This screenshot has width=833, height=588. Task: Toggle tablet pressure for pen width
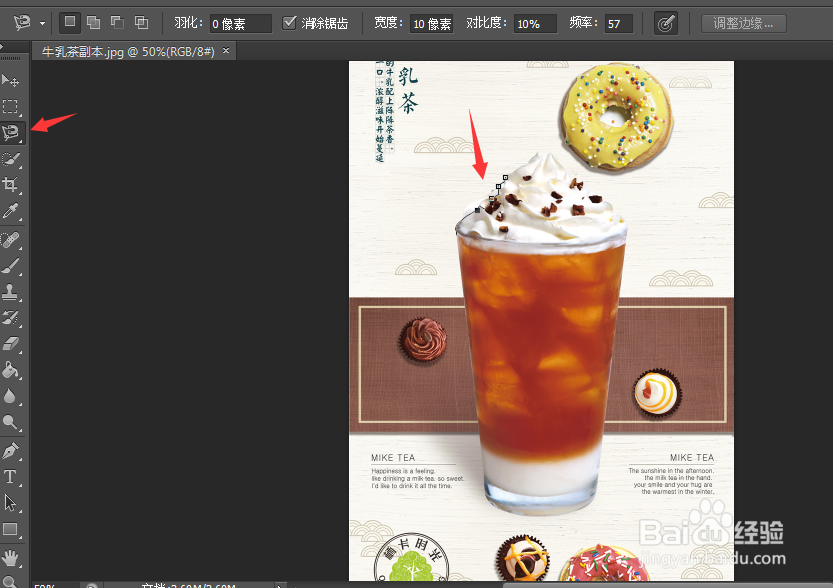click(x=666, y=23)
